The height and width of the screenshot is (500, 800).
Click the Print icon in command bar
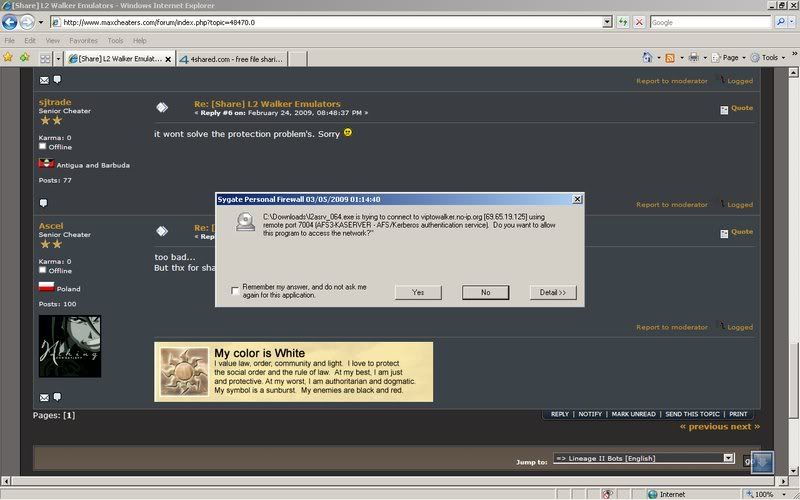coord(693,58)
